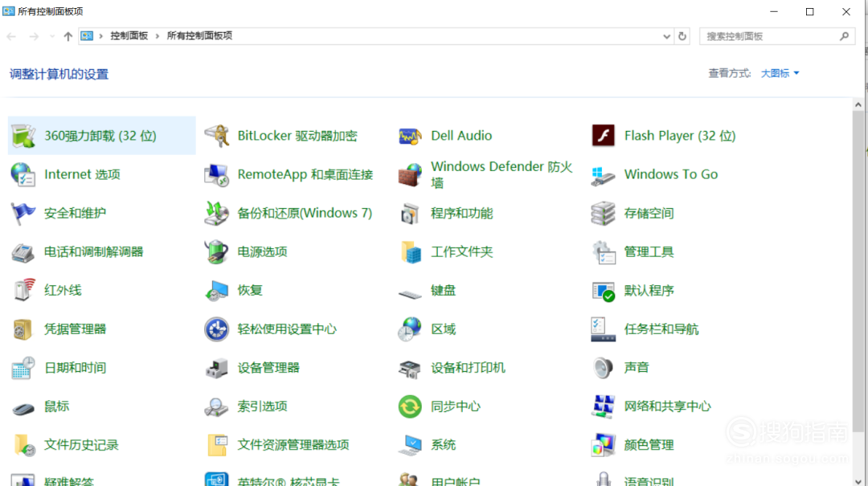Screen dimensions: 868x486
Task: Go to the 控制面板 breadcrumb
Action: pyautogui.click(x=129, y=36)
